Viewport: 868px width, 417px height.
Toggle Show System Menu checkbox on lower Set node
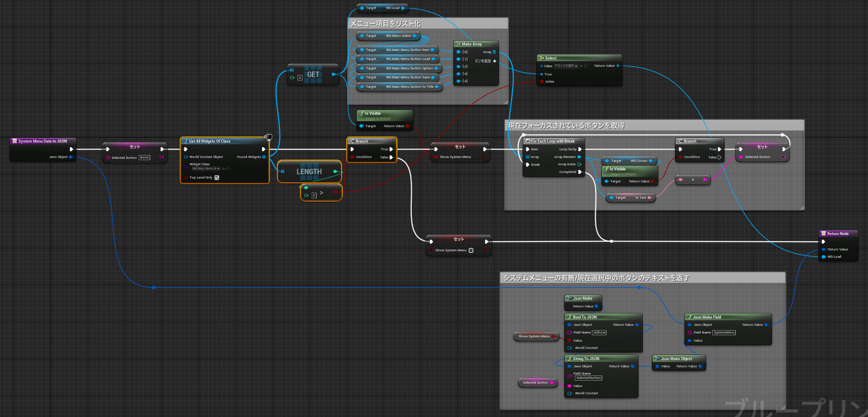(x=471, y=250)
